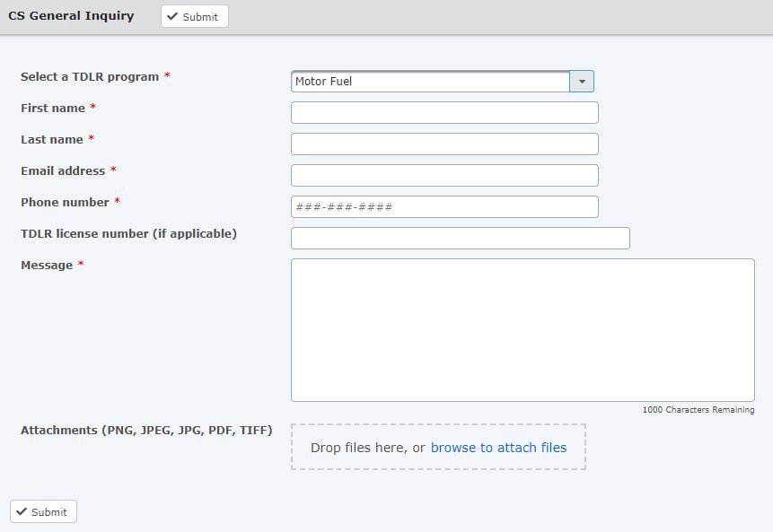Click the browse to attach files link
773x532 pixels.
pos(499,447)
